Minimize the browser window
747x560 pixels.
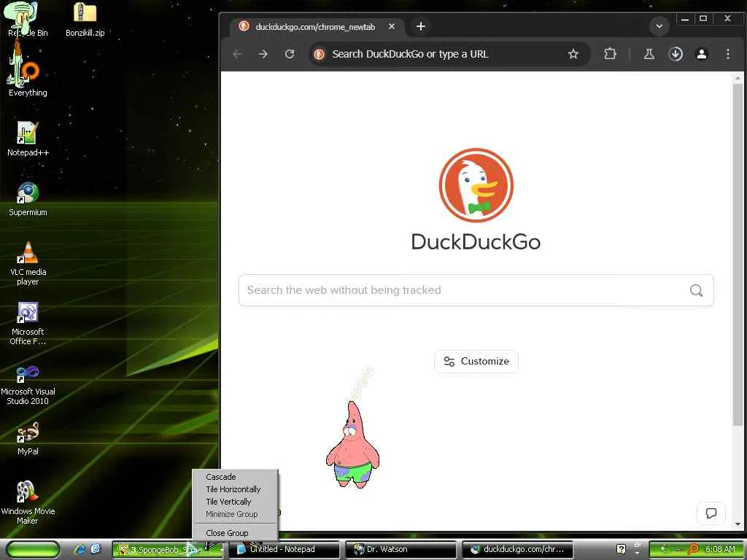[685, 18]
